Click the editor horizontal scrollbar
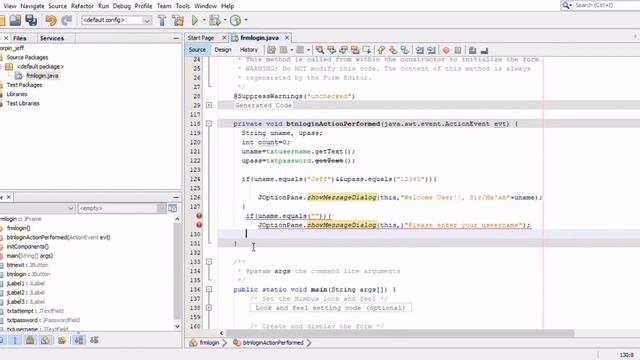The image size is (640, 360). (400, 333)
